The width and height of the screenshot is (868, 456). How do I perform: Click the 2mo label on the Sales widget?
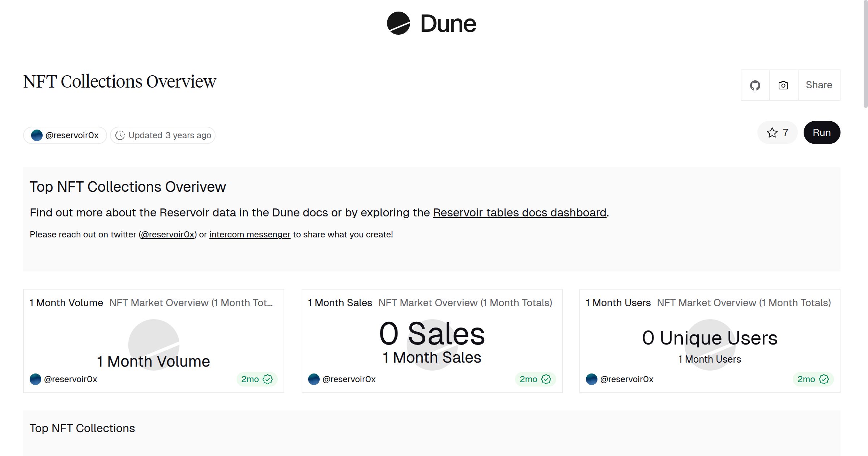pos(529,379)
